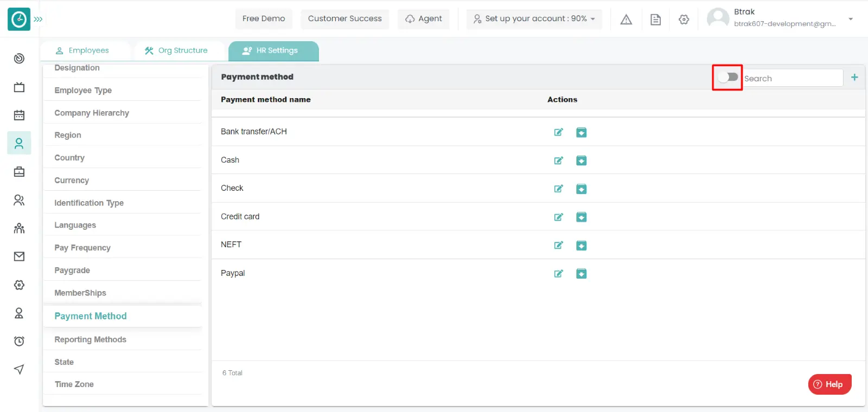
Task: Open the two-users icon in sidebar
Action: click(x=19, y=200)
